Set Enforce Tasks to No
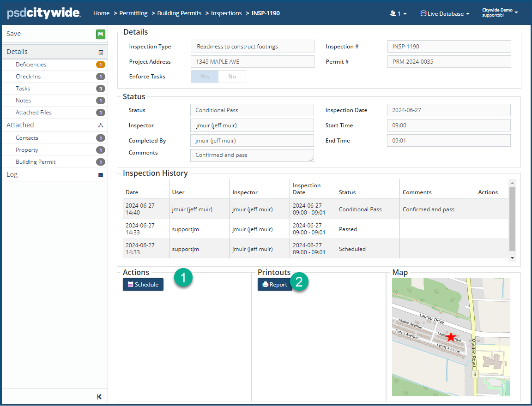The height and width of the screenshot is (406, 532). click(x=232, y=77)
